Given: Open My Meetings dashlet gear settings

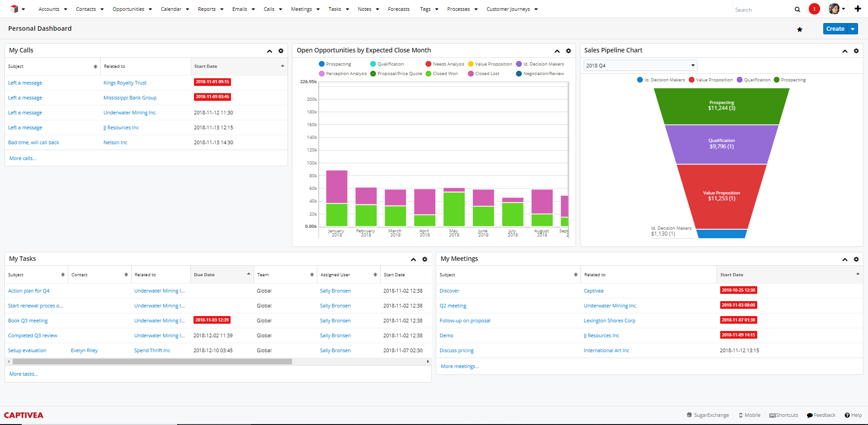Looking at the screenshot, I should coord(856,260).
